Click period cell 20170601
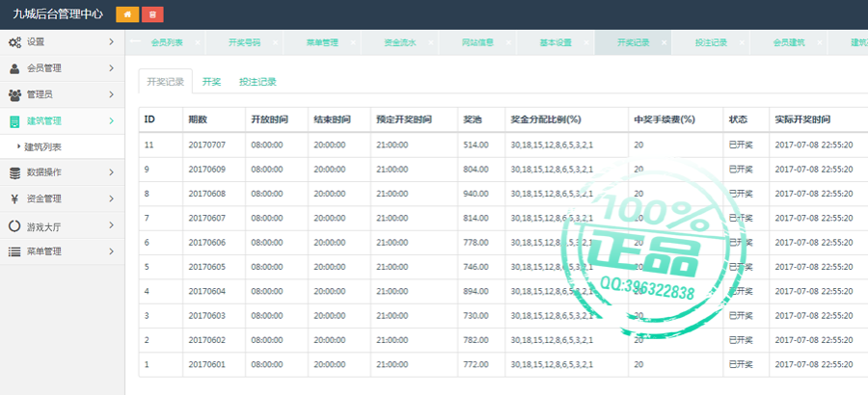Screen dimensions: 868x395 pos(207,364)
